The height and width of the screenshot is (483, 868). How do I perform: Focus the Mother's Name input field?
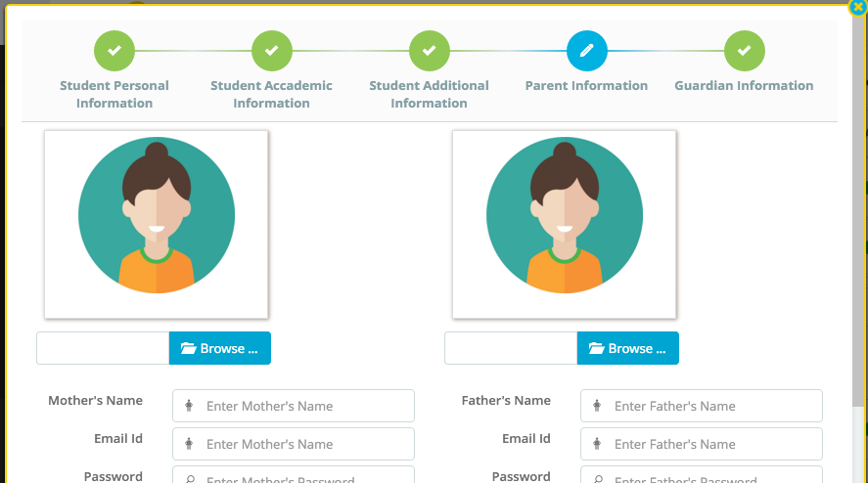294,406
